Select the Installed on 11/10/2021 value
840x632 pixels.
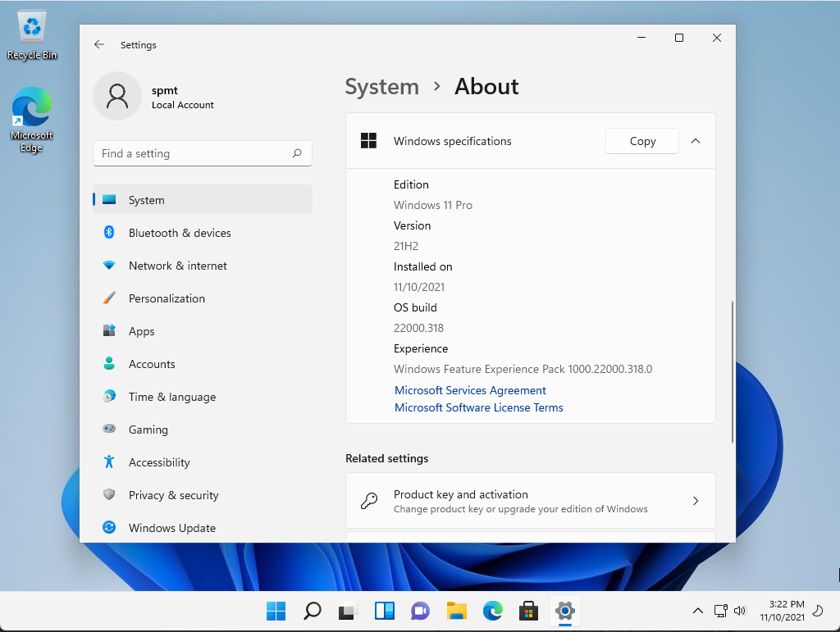point(419,287)
